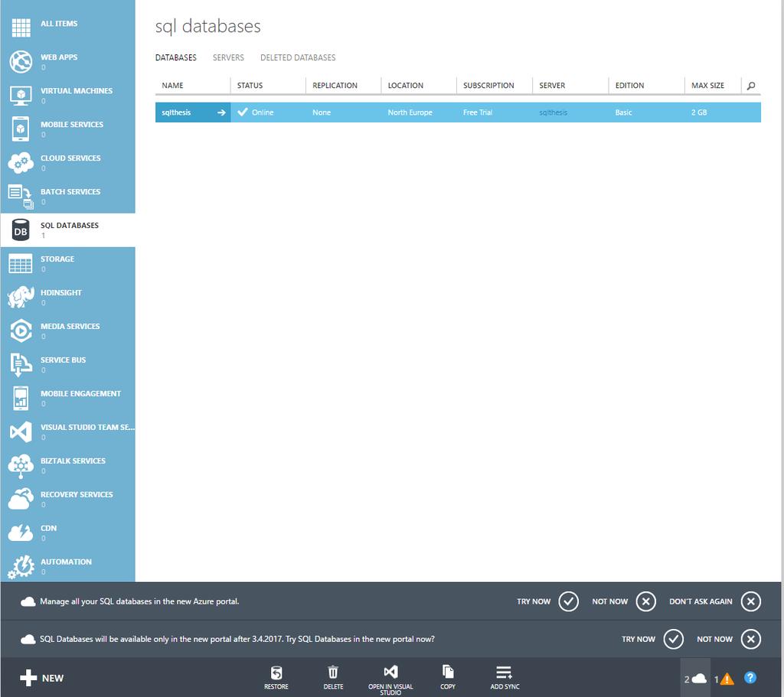Select CDN lightning cloud icon
The width and height of the screenshot is (784, 697).
click(x=21, y=533)
